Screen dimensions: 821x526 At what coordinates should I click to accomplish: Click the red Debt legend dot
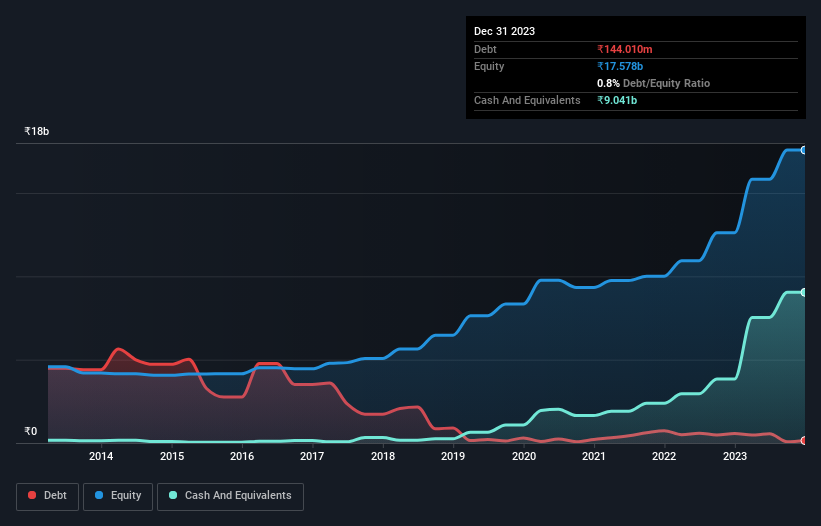point(32,495)
